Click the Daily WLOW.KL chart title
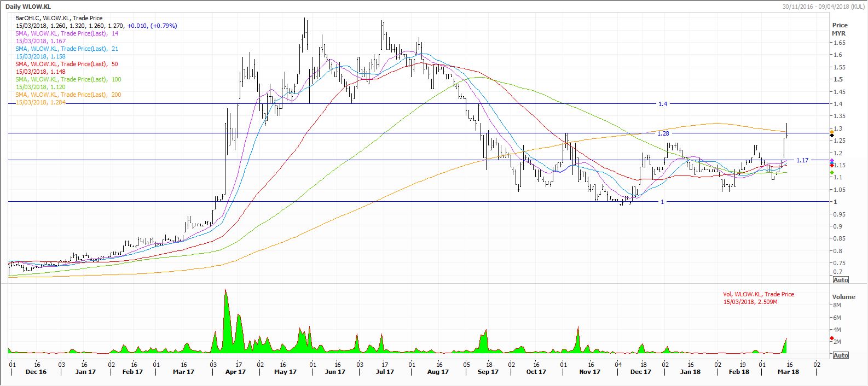 (27, 5)
